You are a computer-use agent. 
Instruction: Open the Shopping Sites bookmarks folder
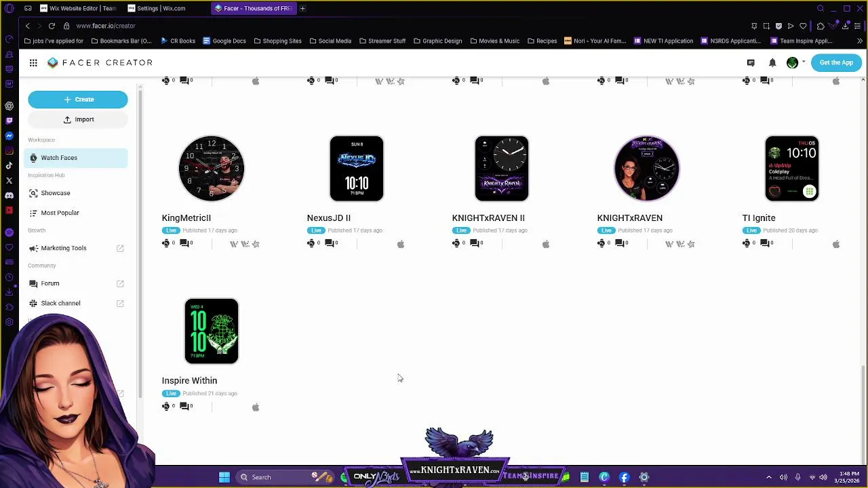click(x=277, y=41)
